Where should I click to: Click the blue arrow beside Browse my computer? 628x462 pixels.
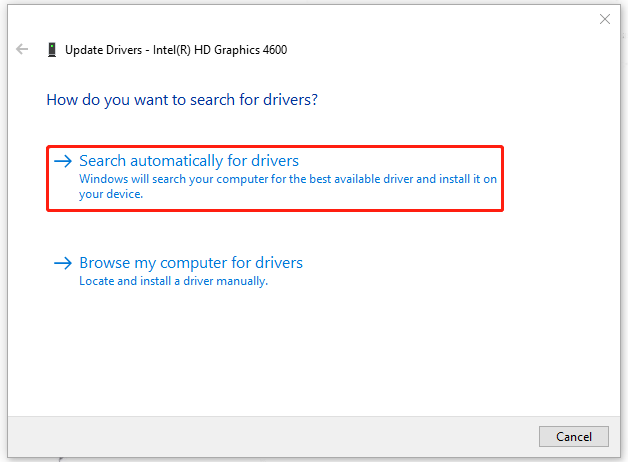click(63, 263)
